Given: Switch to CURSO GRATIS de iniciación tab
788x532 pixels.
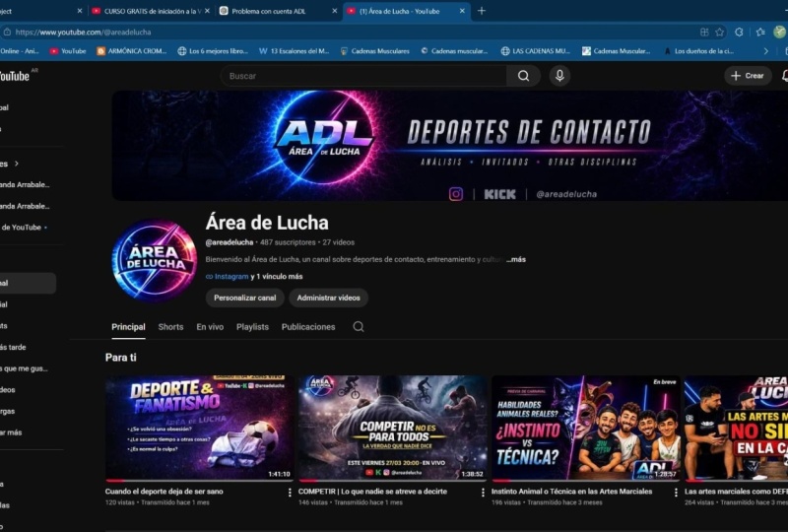Looking at the screenshot, I should [x=151, y=11].
